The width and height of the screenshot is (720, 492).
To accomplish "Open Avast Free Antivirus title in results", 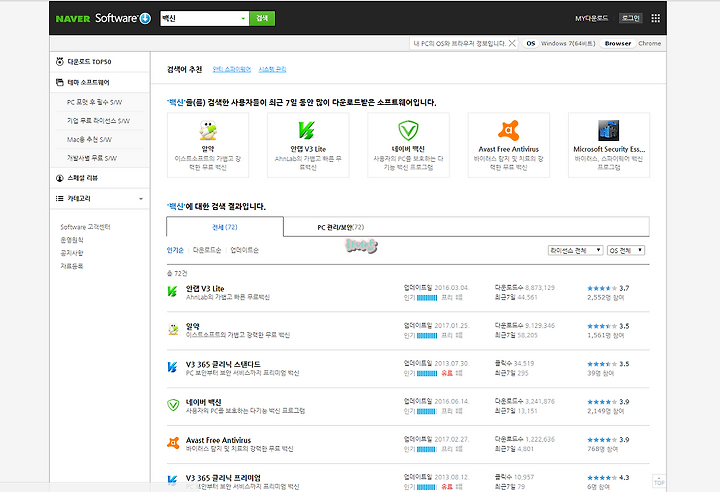I will point(218,440).
